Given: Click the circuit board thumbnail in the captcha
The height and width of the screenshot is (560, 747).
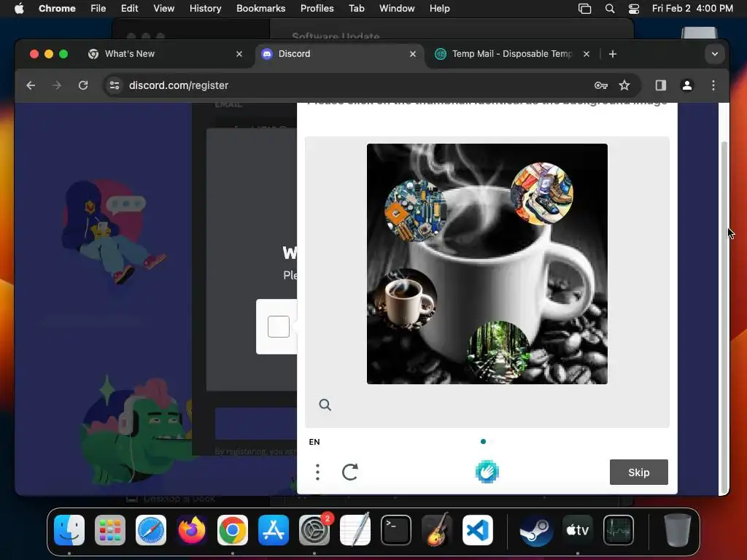Looking at the screenshot, I should pyautogui.click(x=415, y=211).
